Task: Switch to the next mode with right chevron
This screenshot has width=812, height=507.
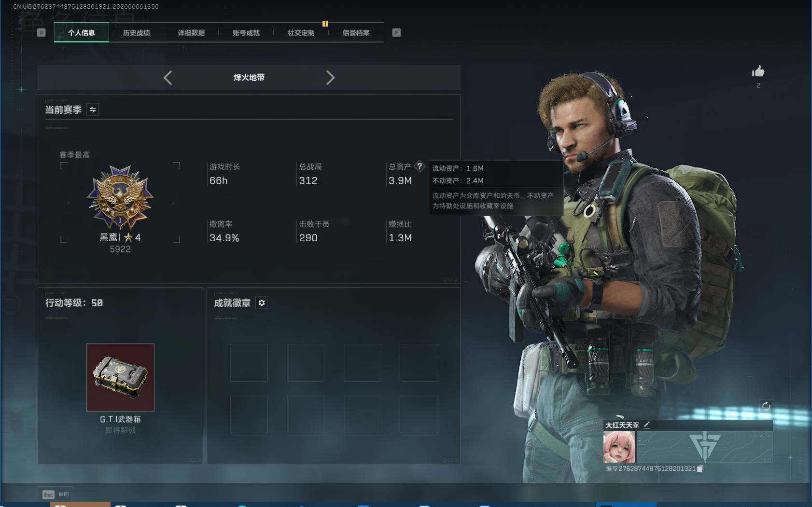Action: click(330, 78)
